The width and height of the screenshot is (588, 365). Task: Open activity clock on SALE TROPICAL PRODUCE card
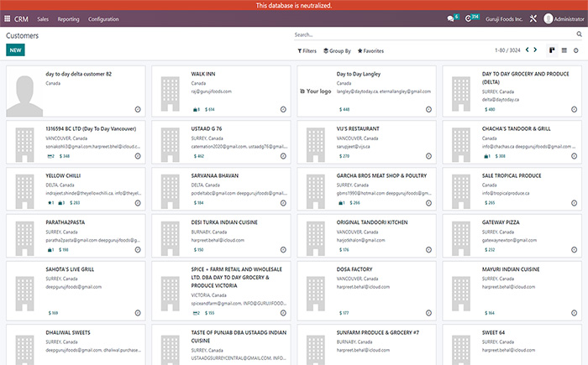tap(574, 203)
